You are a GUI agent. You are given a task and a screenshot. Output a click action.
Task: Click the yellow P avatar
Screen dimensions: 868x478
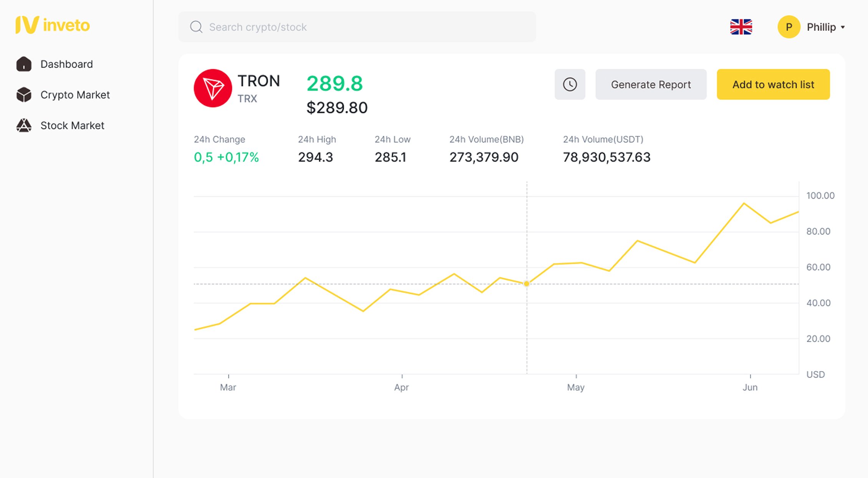pyautogui.click(x=788, y=27)
